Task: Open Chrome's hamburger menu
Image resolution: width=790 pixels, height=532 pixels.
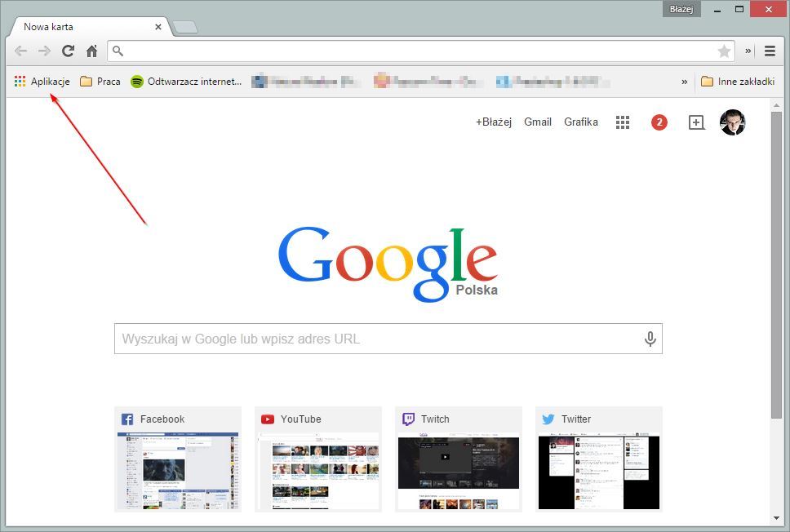Action: pos(770,51)
